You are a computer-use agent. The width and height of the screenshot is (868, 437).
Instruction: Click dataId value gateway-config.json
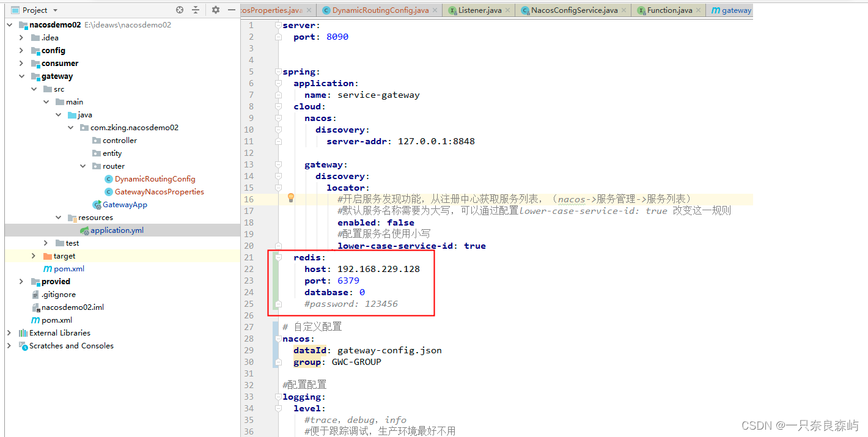coord(389,350)
